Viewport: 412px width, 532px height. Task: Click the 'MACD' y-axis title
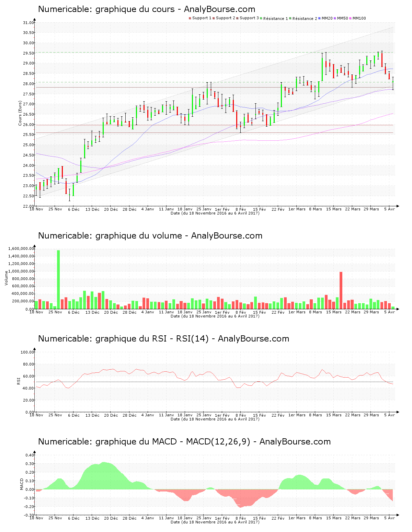coord(22,484)
